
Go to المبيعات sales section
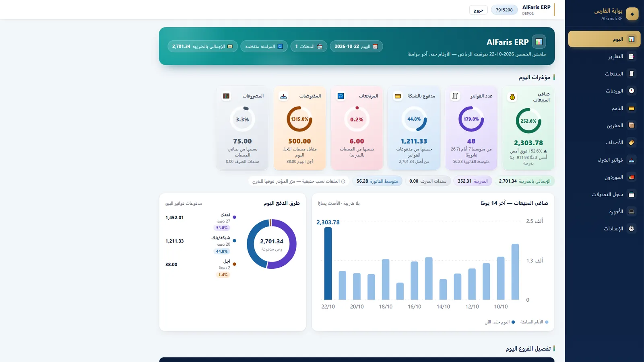(x=604, y=74)
